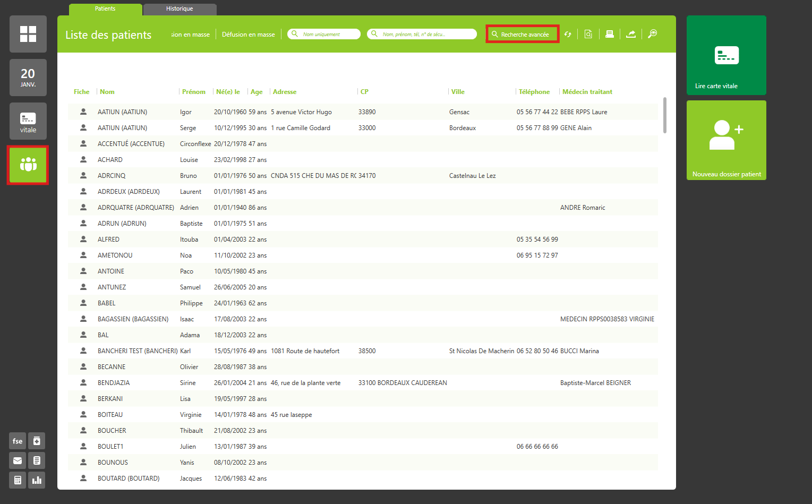Click the printer icon in toolbar
The width and height of the screenshot is (812, 504).
610,34
